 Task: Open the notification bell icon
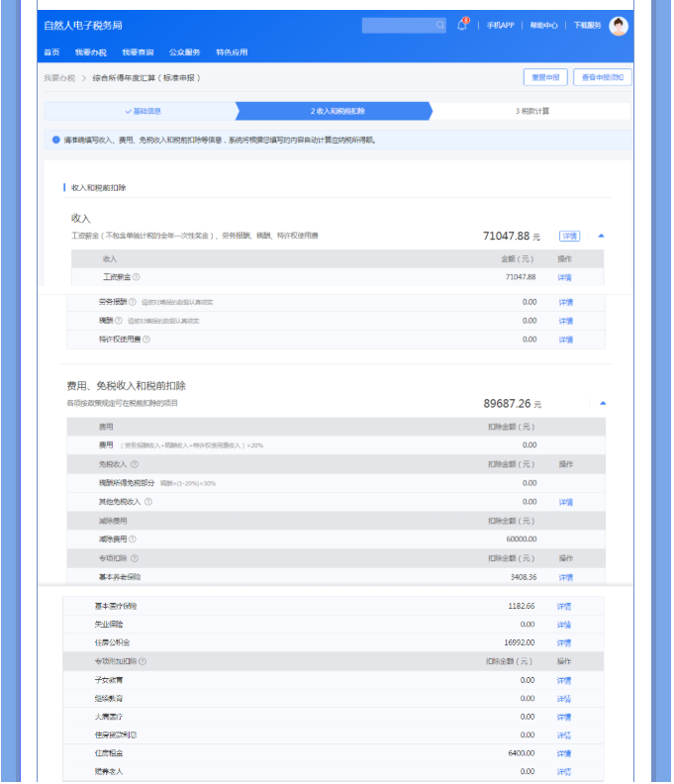pos(462,25)
